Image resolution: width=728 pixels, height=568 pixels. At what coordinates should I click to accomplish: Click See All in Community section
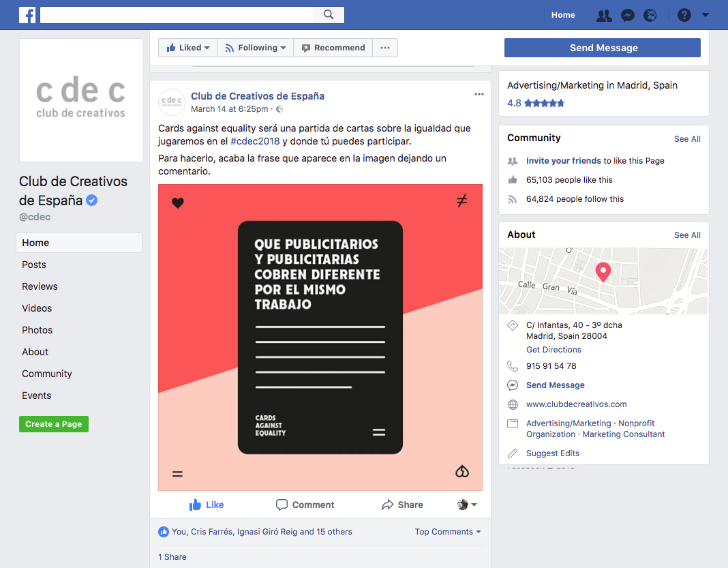tap(687, 139)
